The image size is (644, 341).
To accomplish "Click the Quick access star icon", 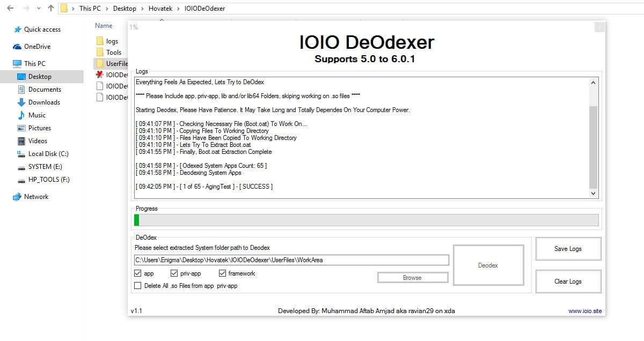I will point(18,29).
